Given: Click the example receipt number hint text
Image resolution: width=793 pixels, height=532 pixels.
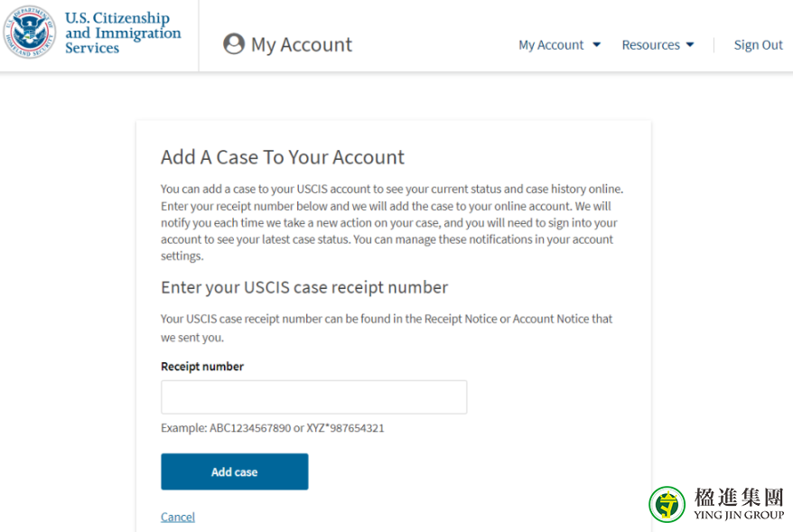Looking at the screenshot, I should click(273, 428).
